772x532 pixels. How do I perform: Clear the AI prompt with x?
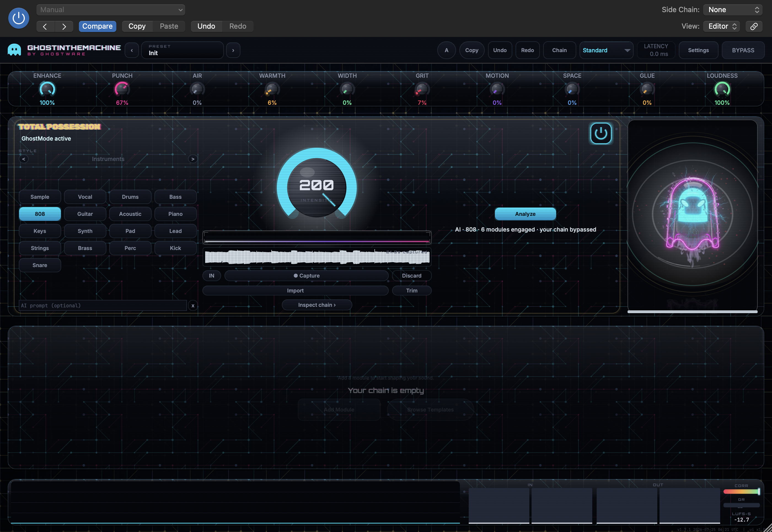pyautogui.click(x=193, y=306)
